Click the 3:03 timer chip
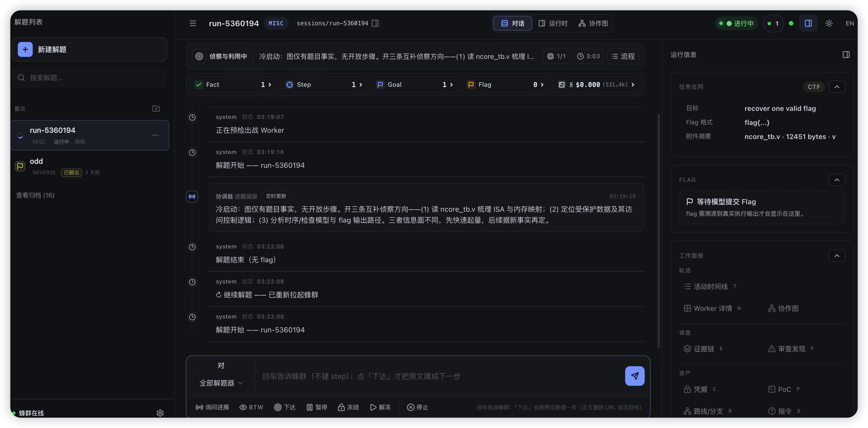Image resolution: width=868 pixels, height=428 pixels. [588, 56]
